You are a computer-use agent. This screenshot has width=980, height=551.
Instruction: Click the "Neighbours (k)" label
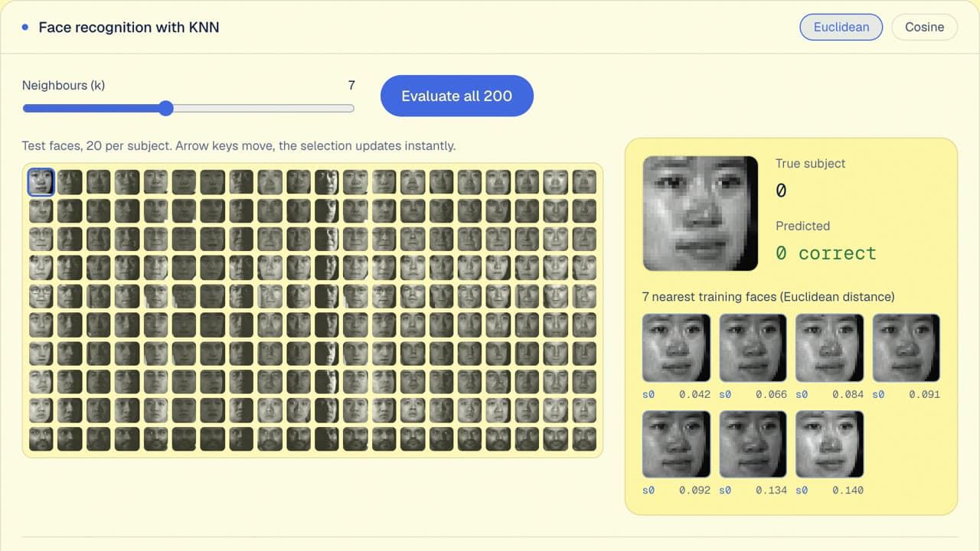point(64,86)
